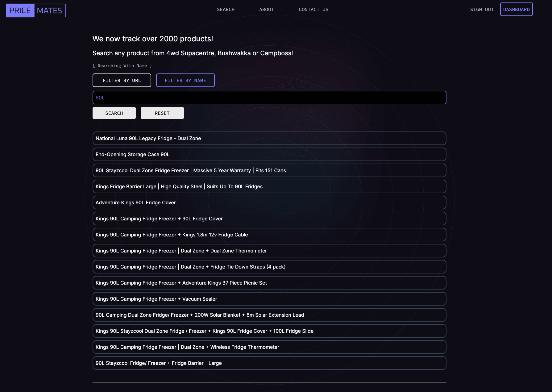Select Kings 90L Camping Fridge Freezer with Vacuum Sealer
The height and width of the screenshot is (392, 552).
pyautogui.click(x=269, y=299)
